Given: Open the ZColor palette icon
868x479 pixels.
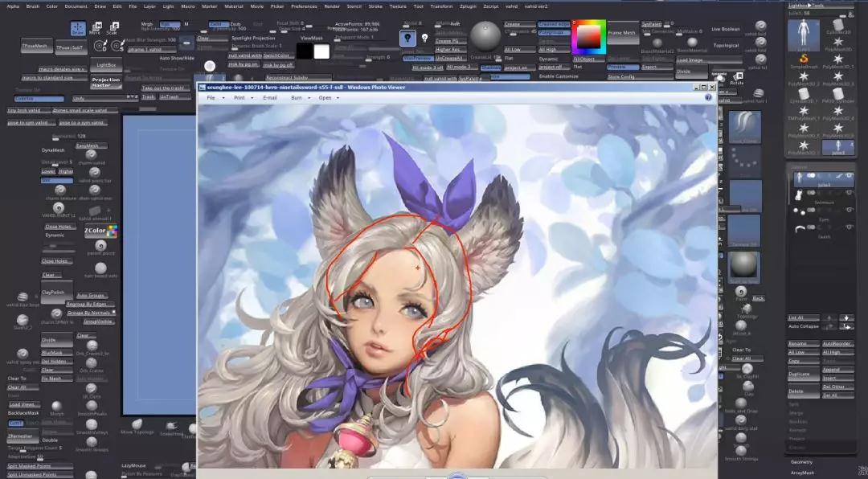Looking at the screenshot, I should 100,231.
